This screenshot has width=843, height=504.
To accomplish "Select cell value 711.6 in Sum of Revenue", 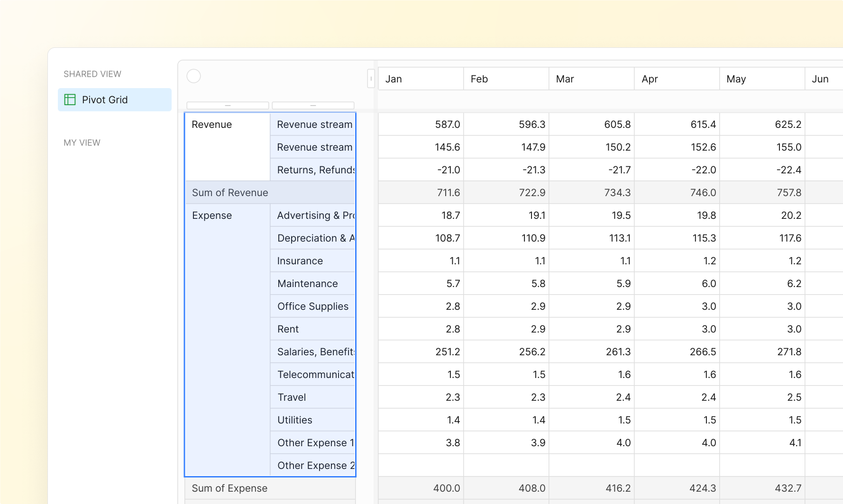I will [x=421, y=192].
